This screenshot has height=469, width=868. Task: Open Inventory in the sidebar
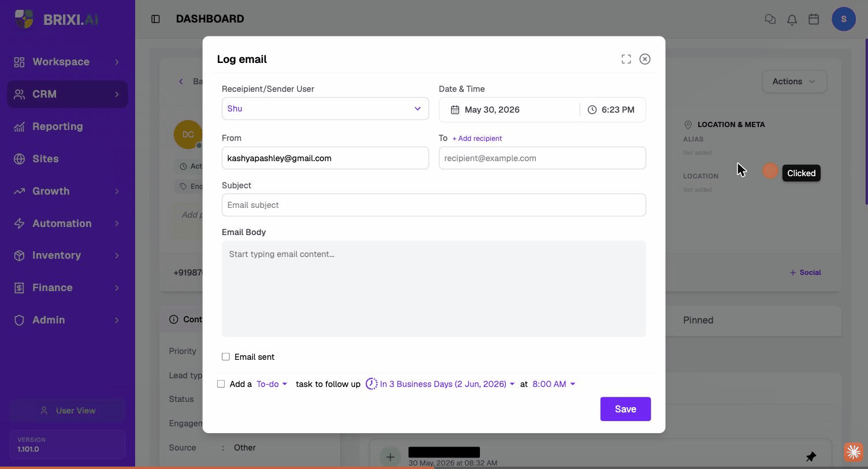(x=68, y=255)
